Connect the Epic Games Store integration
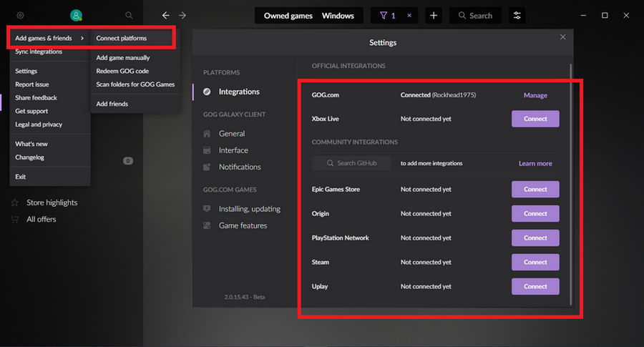The width and height of the screenshot is (644, 347). pyautogui.click(x=535, y=190)
